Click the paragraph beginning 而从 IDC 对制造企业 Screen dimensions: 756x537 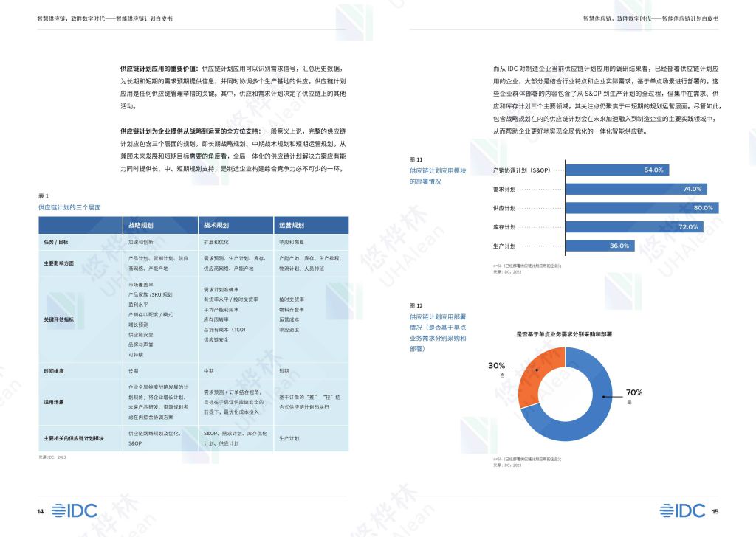[607, 100]
